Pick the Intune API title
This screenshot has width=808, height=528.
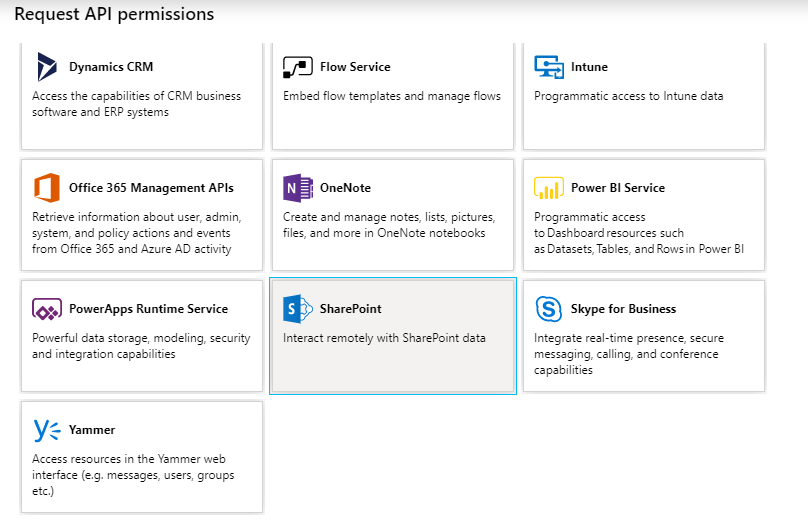[x=589, y=67]
